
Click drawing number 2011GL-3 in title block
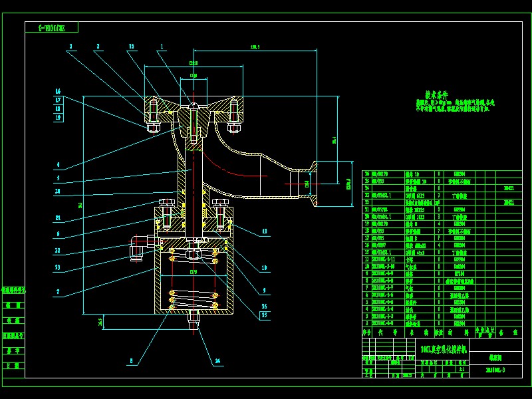495,370
